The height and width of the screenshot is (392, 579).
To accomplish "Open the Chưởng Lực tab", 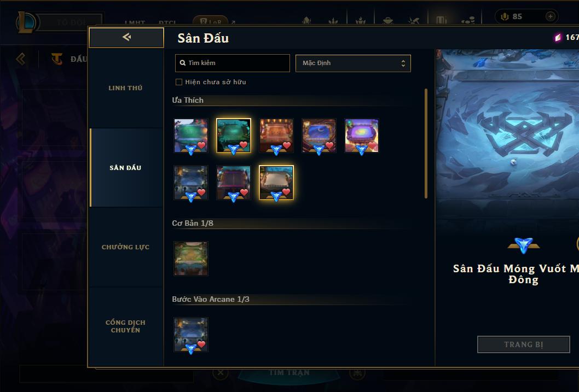I will tap(125, 247).
